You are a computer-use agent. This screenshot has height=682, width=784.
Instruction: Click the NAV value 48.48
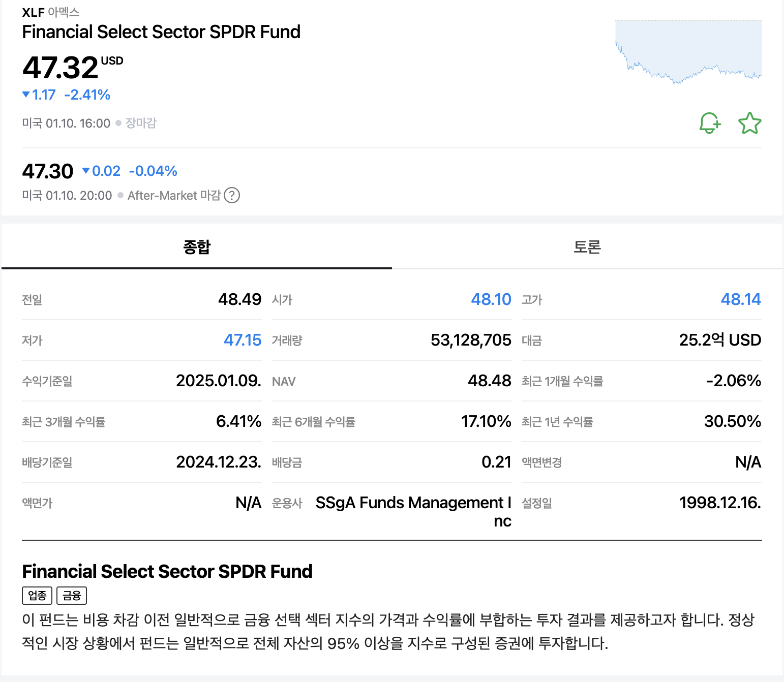tap(489, 381)
